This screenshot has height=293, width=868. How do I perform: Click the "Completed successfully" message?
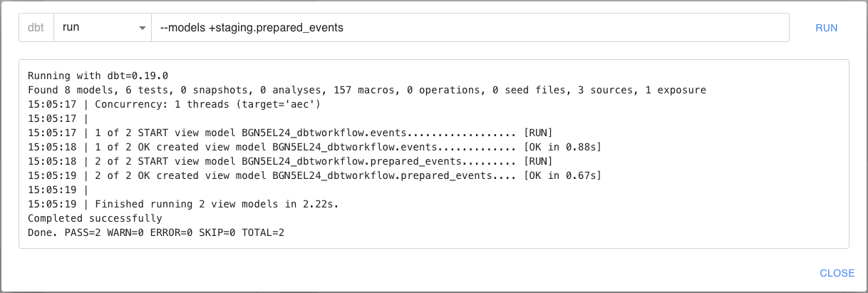click(95, 218)
